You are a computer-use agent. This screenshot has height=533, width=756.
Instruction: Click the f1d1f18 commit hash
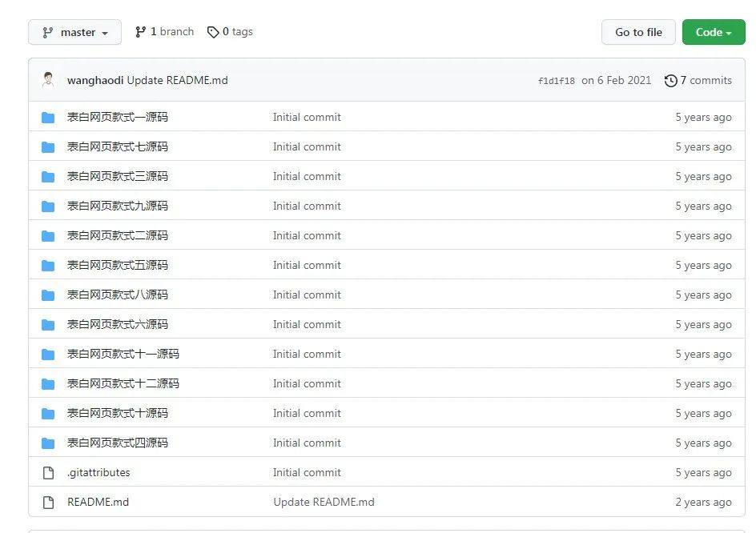coord(556,81)
